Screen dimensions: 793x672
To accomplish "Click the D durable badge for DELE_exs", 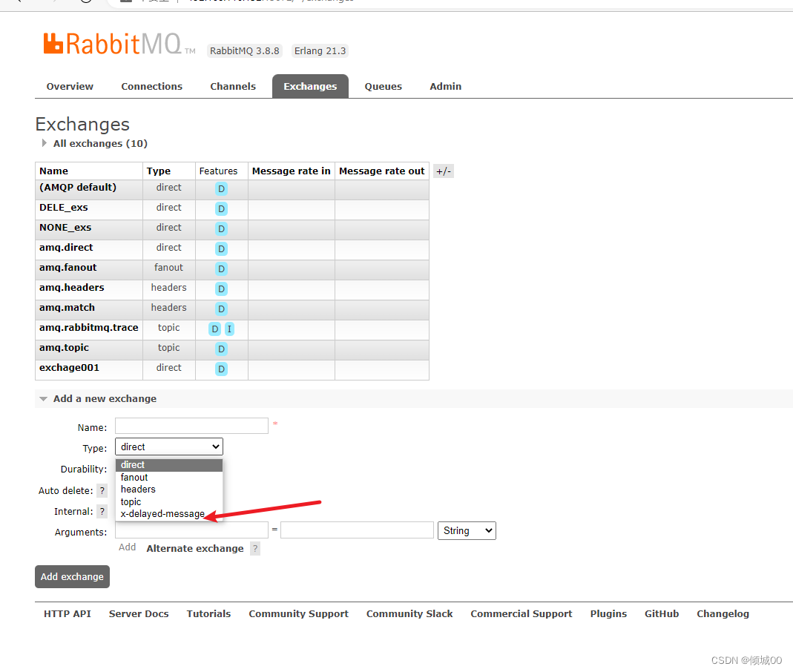I will point(222,209).
